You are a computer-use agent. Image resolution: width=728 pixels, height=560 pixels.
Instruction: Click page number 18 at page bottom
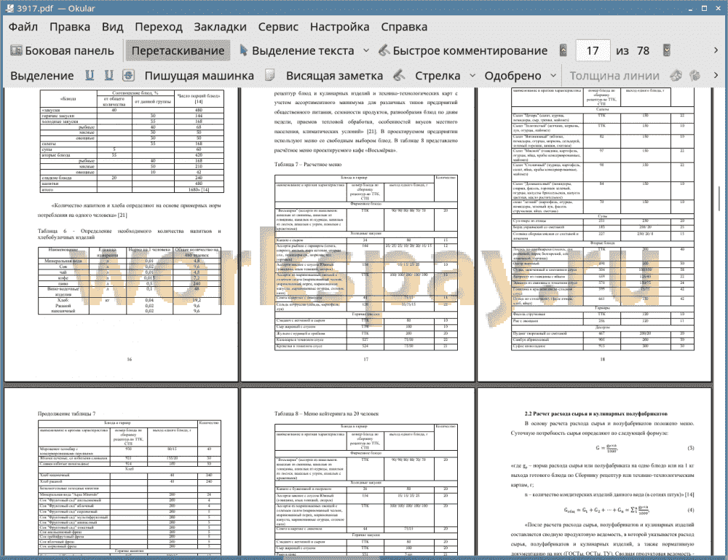(602, 359)
